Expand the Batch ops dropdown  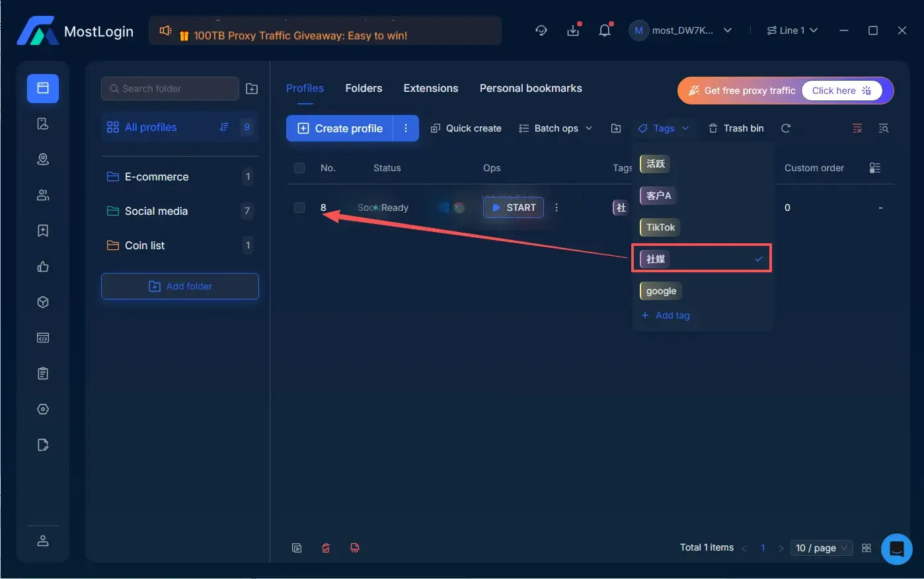coord(555,128)
